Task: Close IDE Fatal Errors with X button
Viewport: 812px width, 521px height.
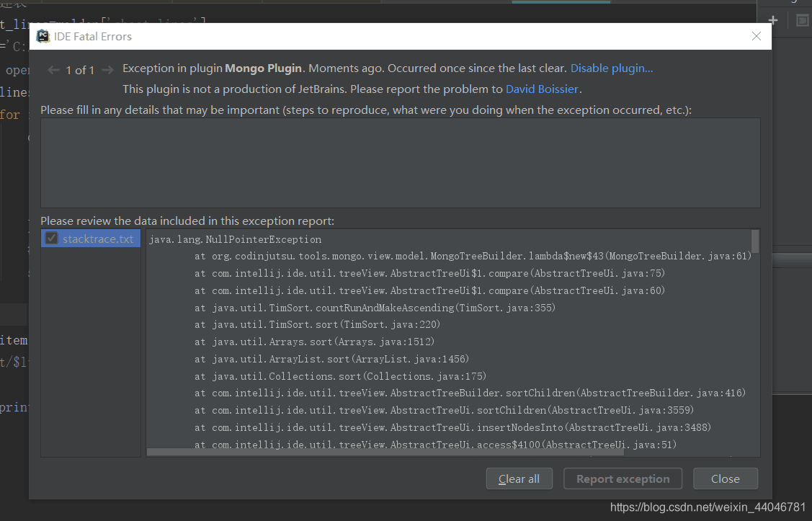Action: (756, 36)
